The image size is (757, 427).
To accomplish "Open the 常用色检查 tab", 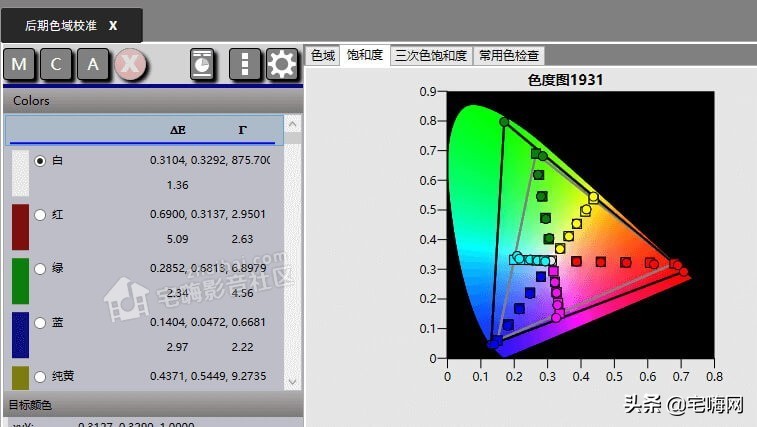I will [x=509, y=56].
